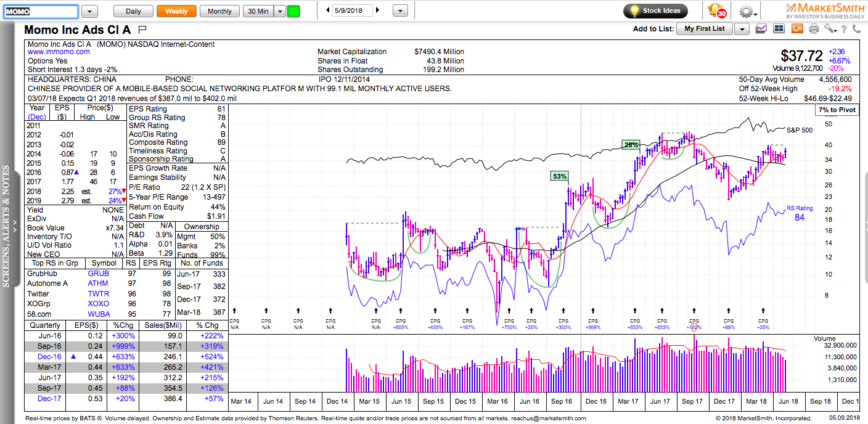The width and height of the screenshot is (868, 424).
Task: Step to the next date arrow
Action: [x=377, y=10]
